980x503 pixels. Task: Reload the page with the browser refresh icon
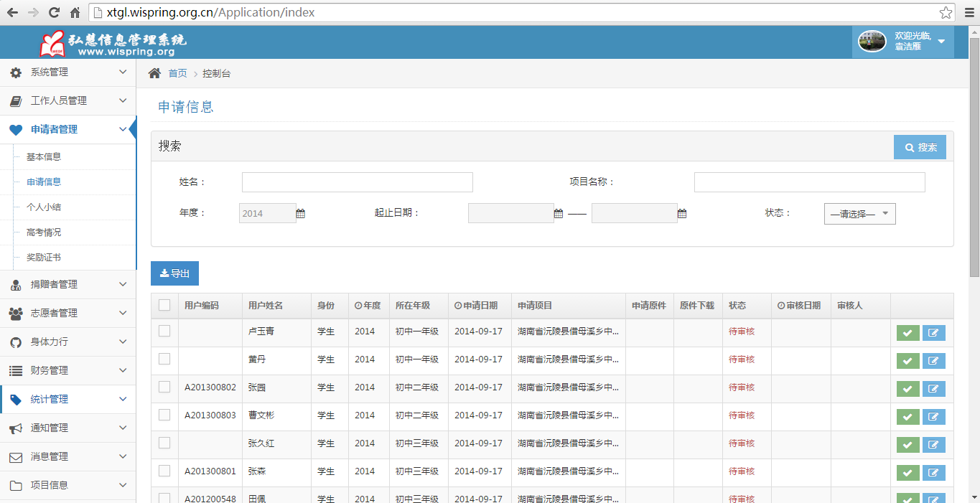tap(54, 13)
